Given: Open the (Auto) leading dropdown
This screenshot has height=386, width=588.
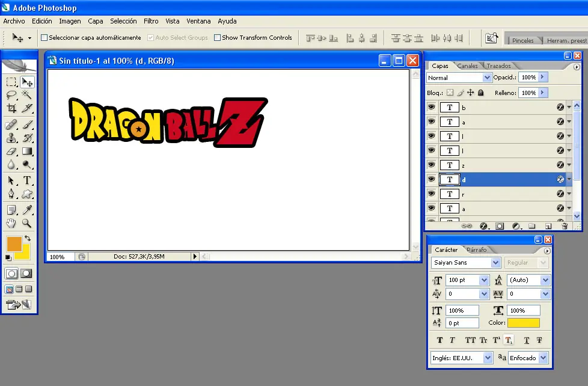Looking at the screenshot, I should click(x=545, y=280).
